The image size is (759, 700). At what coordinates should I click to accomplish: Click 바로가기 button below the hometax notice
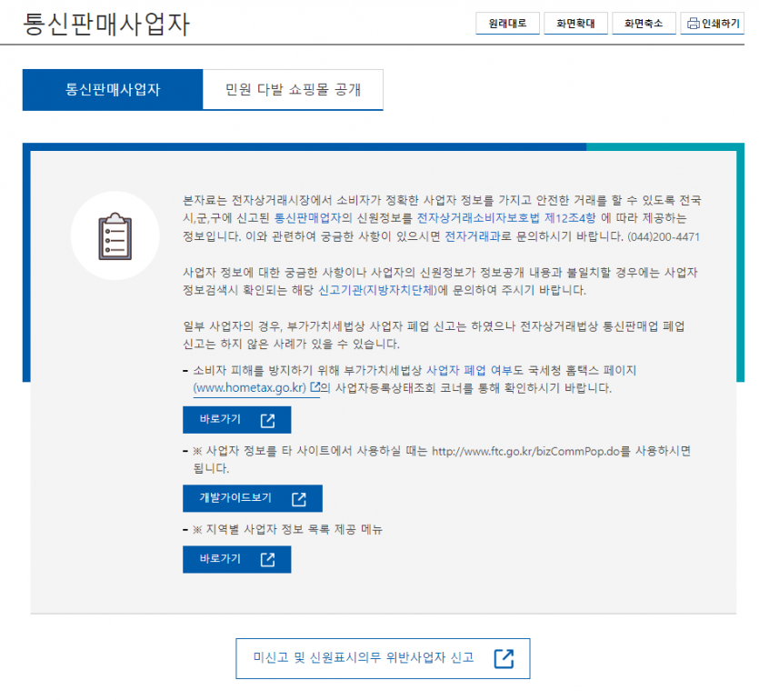tap(236, 420)
